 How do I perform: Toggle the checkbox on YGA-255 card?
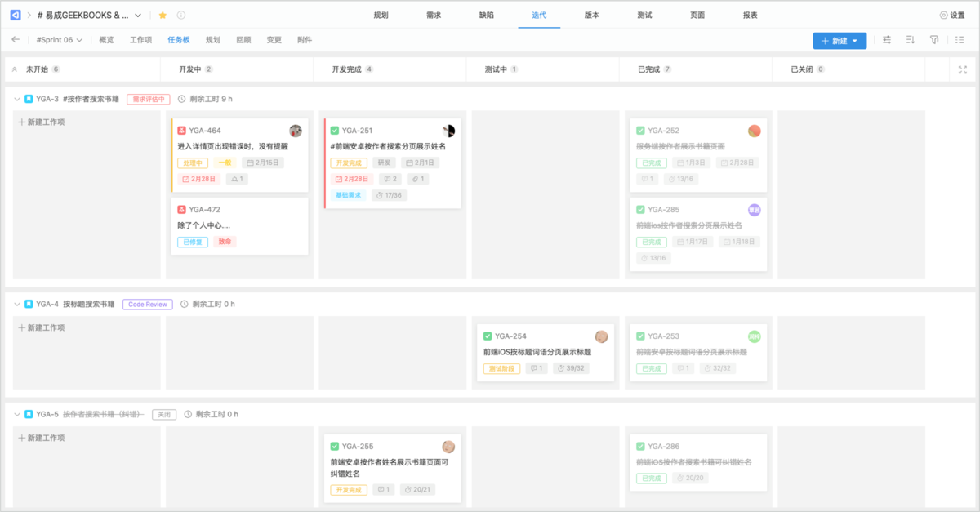coord(335,447)
